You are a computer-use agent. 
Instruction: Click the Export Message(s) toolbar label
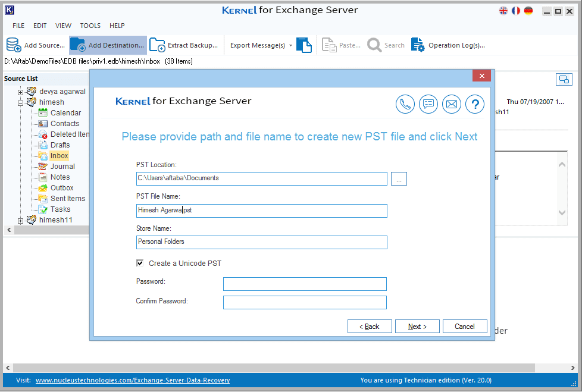point(258,45)
